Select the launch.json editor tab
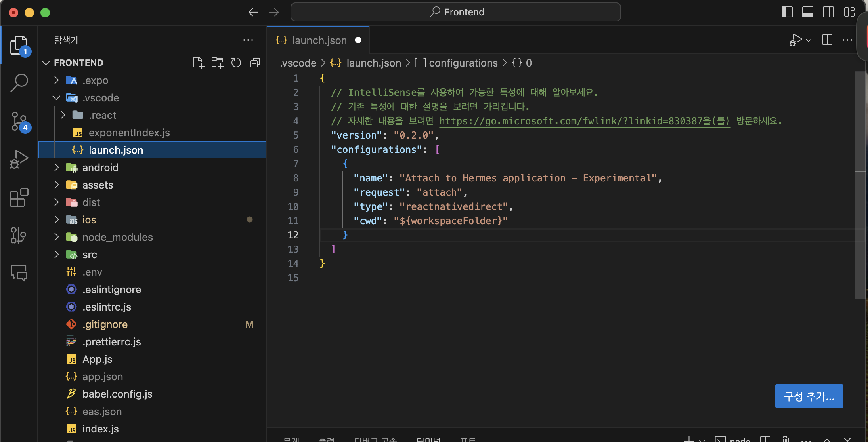 point(319,40)
